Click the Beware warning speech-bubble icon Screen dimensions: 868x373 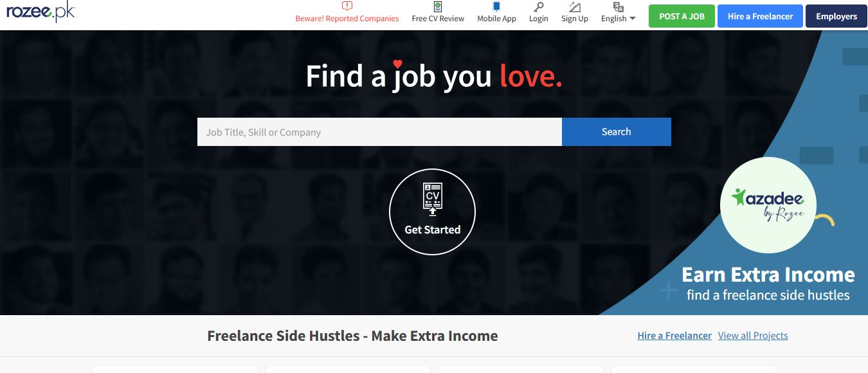347,6
